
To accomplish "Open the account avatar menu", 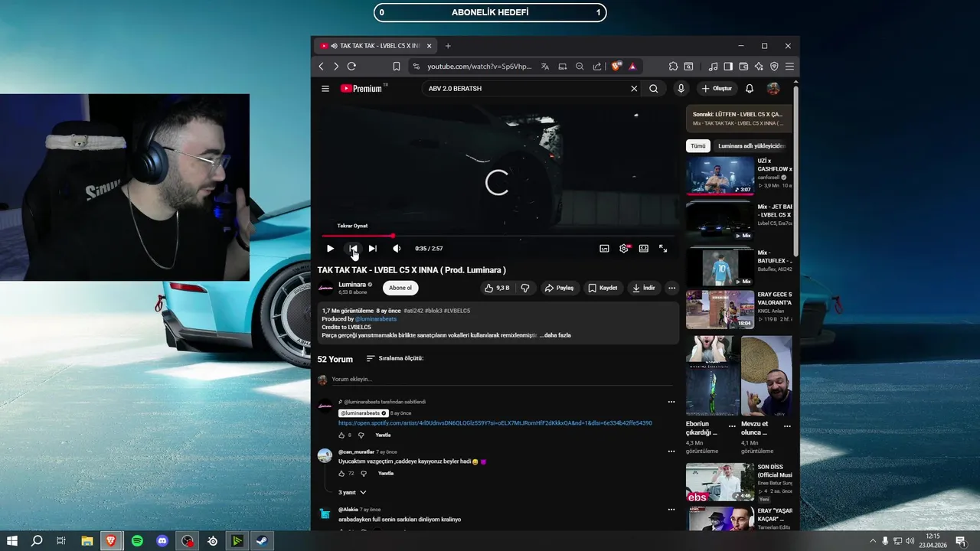I will click(773, 89).
